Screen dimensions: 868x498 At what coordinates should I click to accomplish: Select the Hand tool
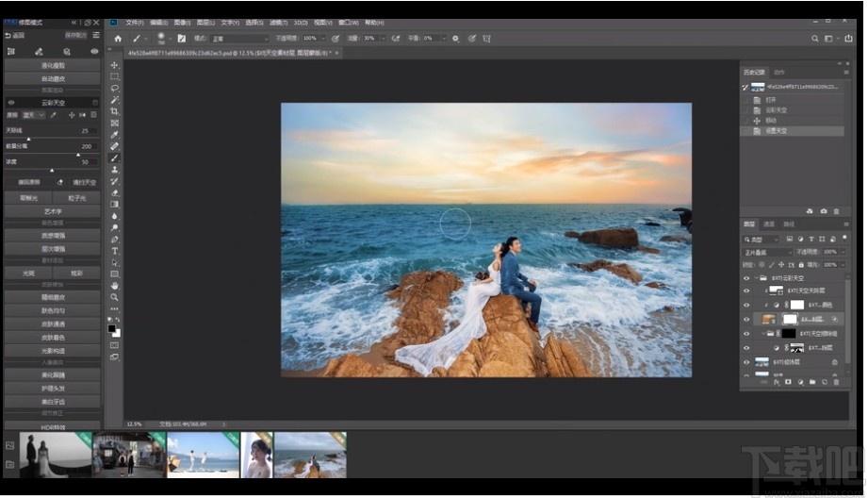coord(115,286)
